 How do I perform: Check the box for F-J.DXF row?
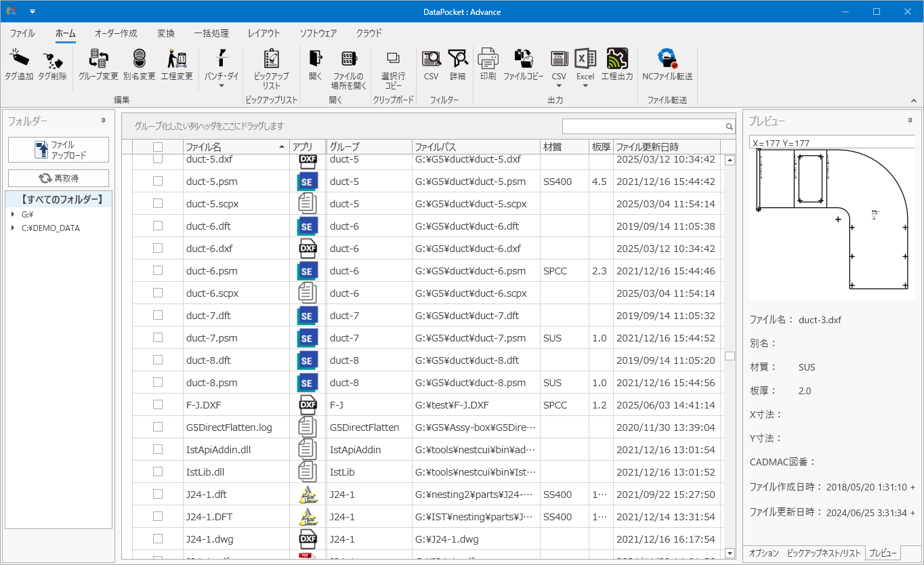tap(158, 404)
